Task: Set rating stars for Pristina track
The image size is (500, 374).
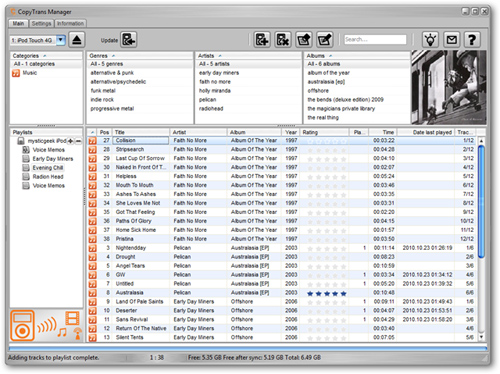Action: point(327,239)
